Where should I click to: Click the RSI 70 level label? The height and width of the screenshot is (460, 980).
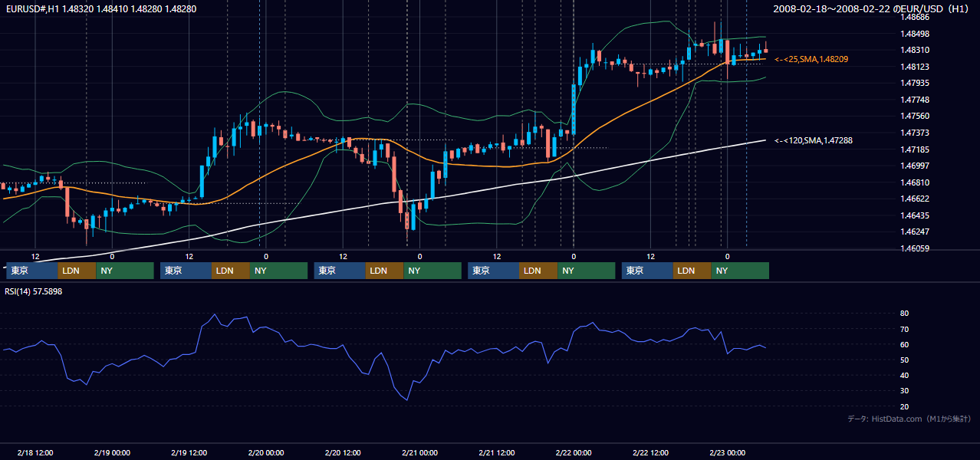[x=904, y=329]
